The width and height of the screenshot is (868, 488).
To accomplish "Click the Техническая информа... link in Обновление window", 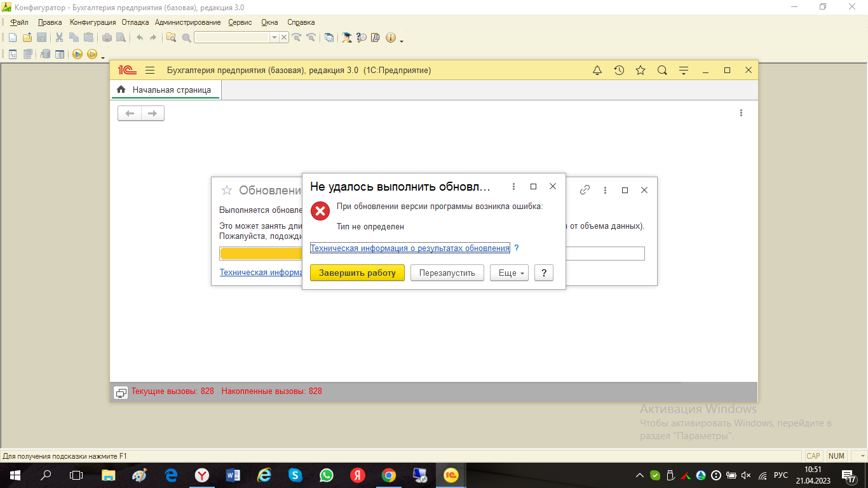I will pos(261,272).
